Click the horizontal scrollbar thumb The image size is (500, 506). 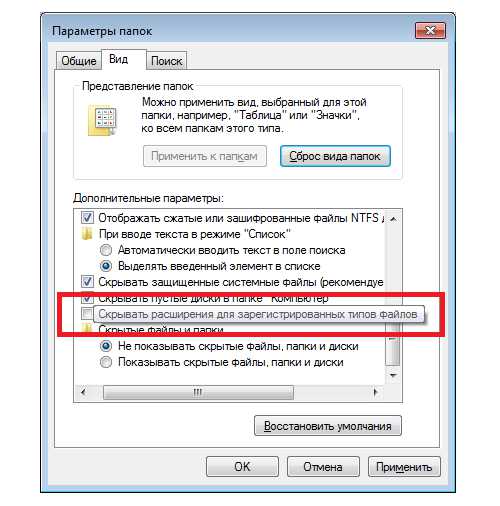pos(198,392)
